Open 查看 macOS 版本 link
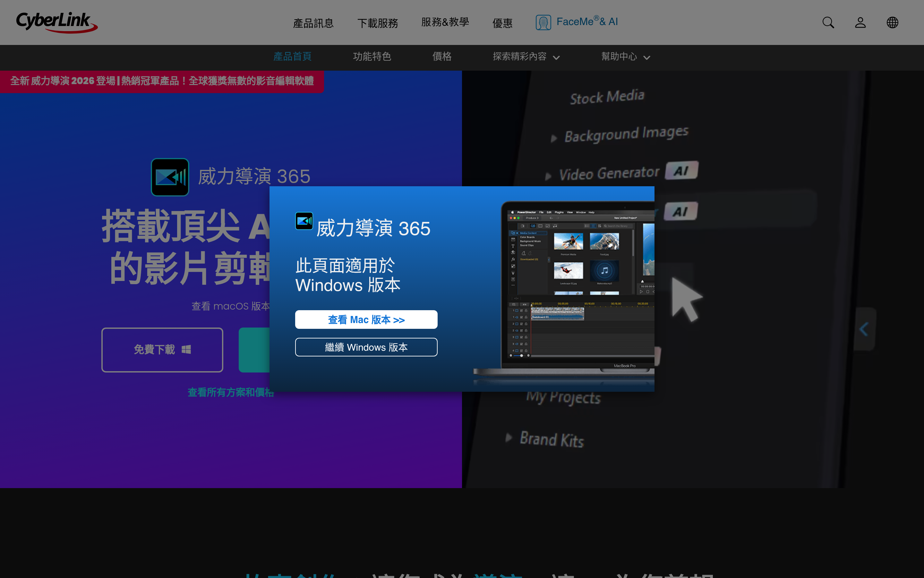Viewport: 924px width, 578px height. coord(231,306)
